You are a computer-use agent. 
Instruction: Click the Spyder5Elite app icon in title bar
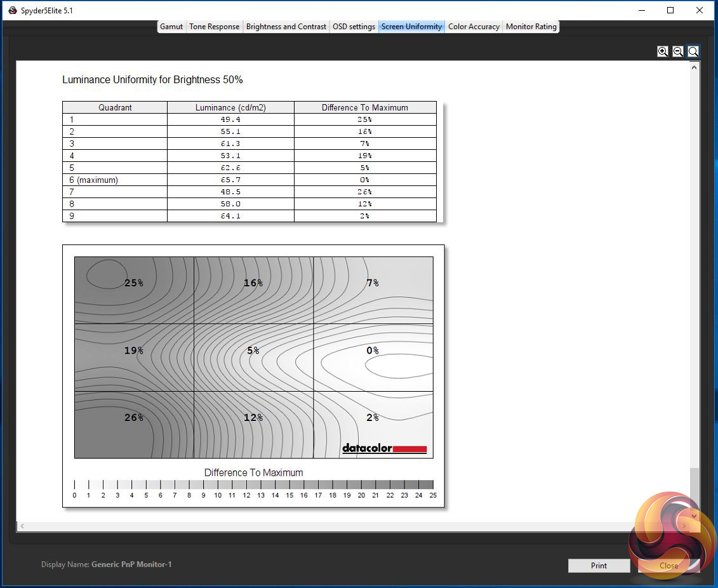coord(13,10)
